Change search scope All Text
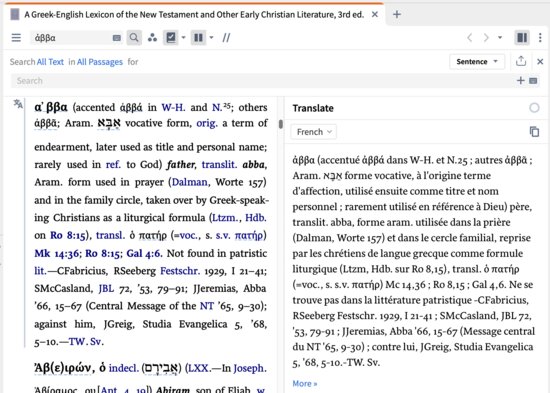Image resolution: width=550 pixels, height=393 pixels. tap(50, 62)
